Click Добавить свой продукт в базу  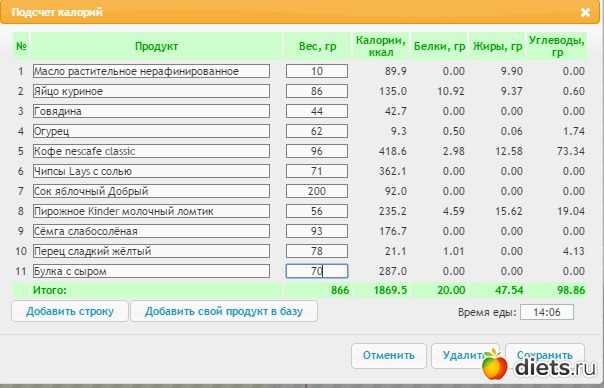coord(224,311)
